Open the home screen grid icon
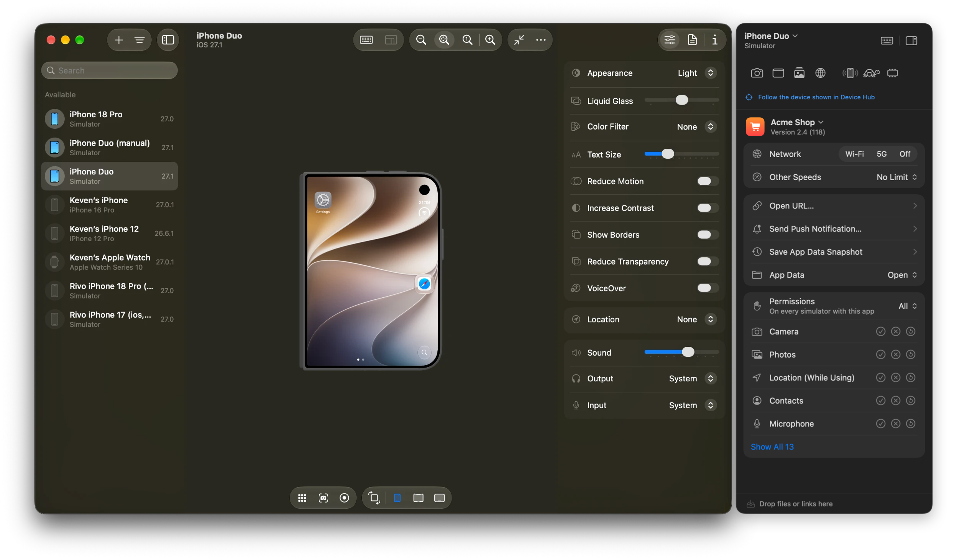 (302, 498)
